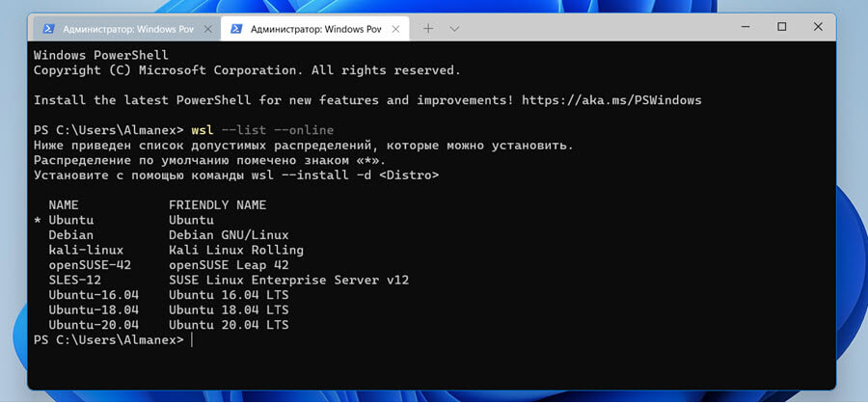868x403 pixels.
Task: Click the 'openSUSE-42' distro name
Action: point(90,265)
